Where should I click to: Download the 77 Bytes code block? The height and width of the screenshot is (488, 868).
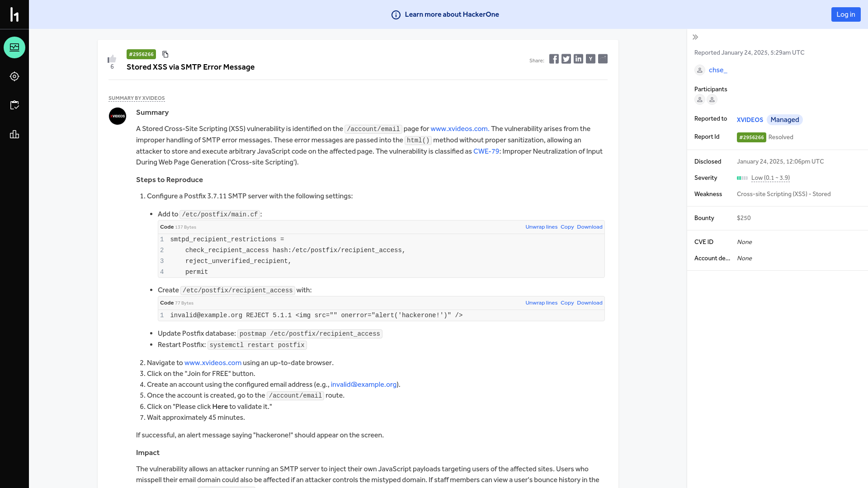(x=590, y=303)
